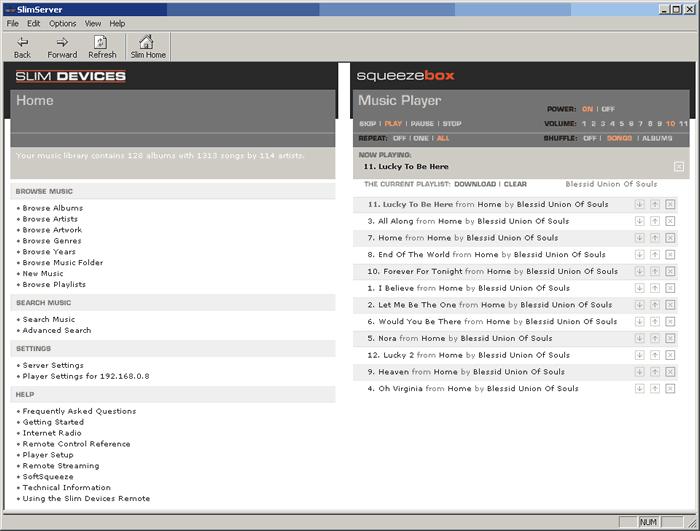700x531 pixels.
Task: Go to Slim Home via toolbar
Action: (x=148, y=47)
